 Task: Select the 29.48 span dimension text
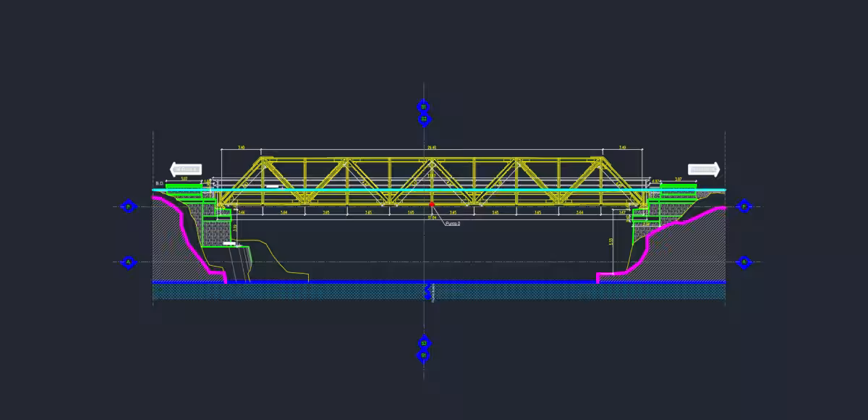tap(432, 148)
